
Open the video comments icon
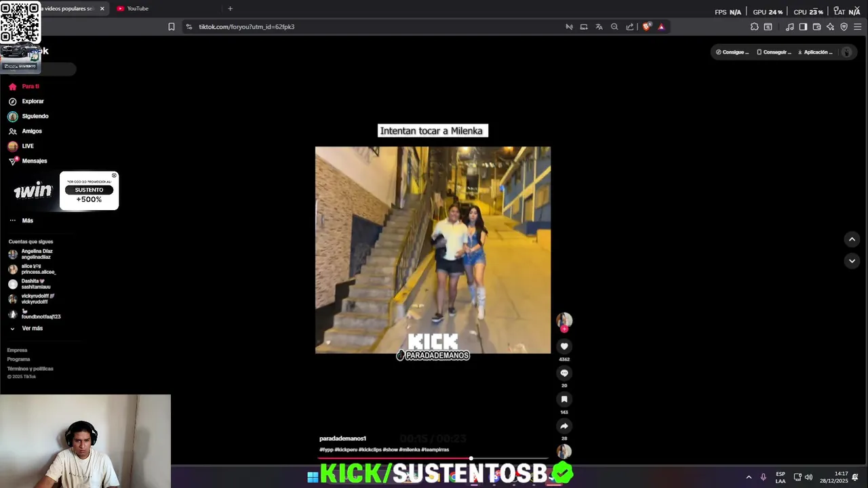564,373
